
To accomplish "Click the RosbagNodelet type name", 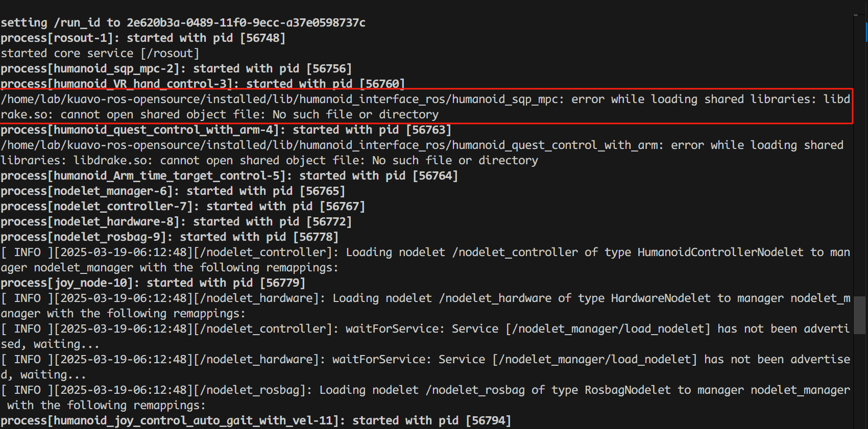I will pos(627,390).
